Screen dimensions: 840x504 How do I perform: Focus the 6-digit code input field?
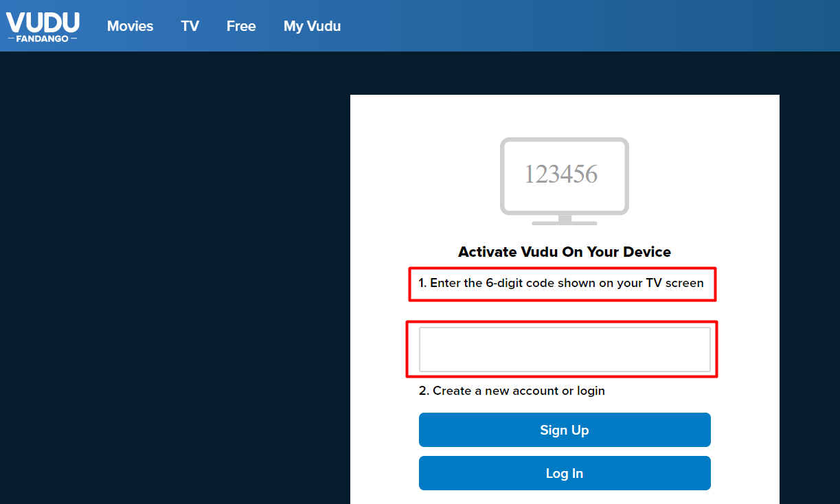click(565, 350)
